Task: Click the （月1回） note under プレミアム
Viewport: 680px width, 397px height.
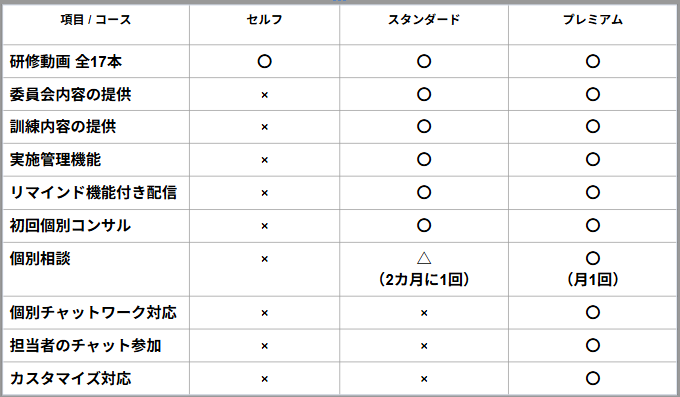Action: (593, 279)
